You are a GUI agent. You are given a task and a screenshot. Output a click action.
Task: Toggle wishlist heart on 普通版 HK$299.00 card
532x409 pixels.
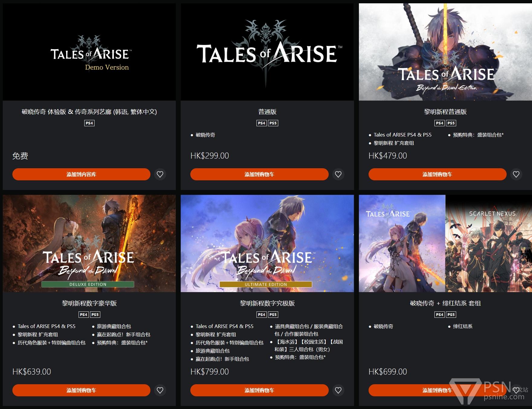coord(338,174)
